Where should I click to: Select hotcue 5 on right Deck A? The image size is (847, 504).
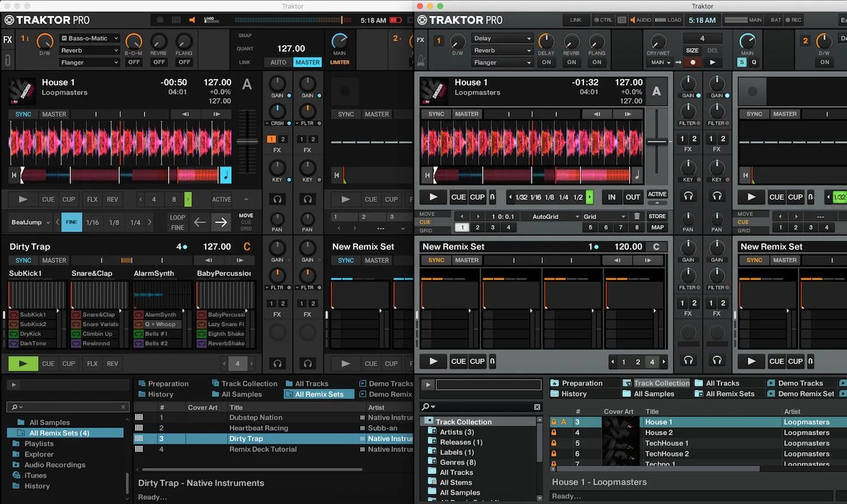coord(590,227)
